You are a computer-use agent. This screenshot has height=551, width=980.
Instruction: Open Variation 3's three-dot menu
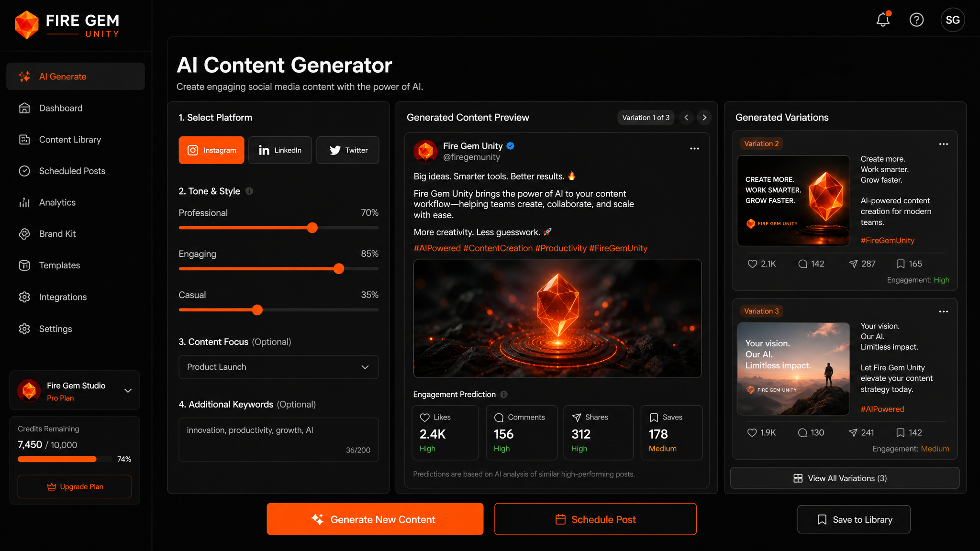943,311
